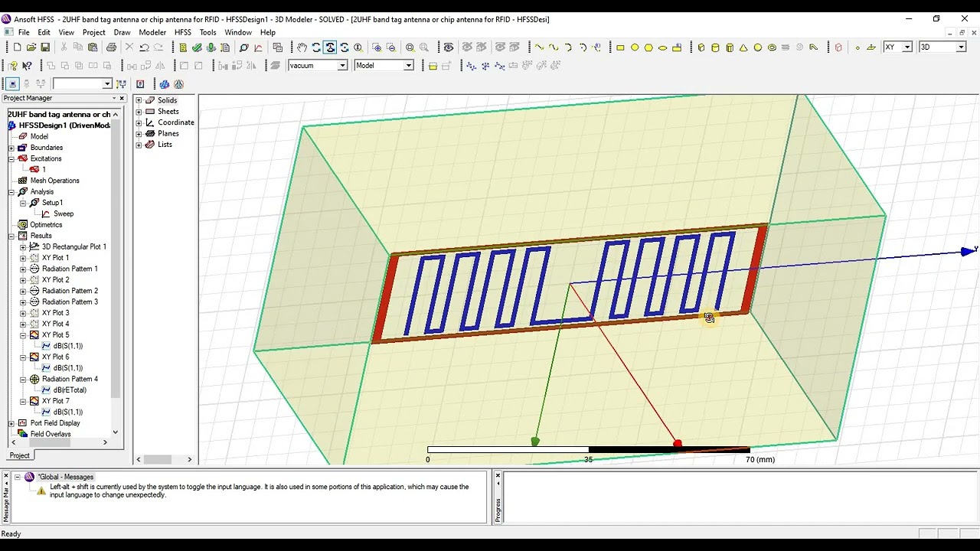Collapse the Excitations tree node

[x=11, y=158]
